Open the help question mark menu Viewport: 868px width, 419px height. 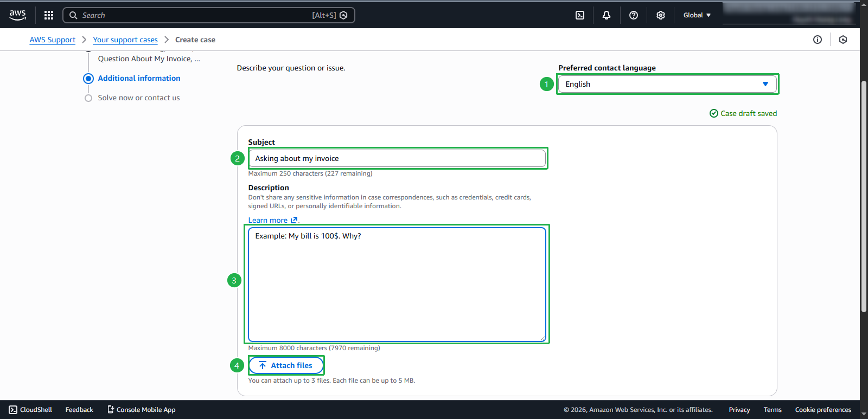pos(634,15)
